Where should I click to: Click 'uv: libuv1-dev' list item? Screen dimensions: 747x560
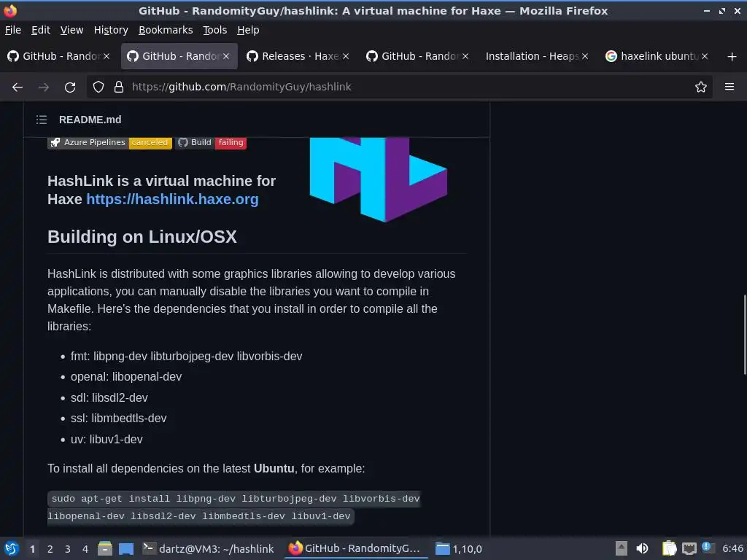click(x=107, y=439)
